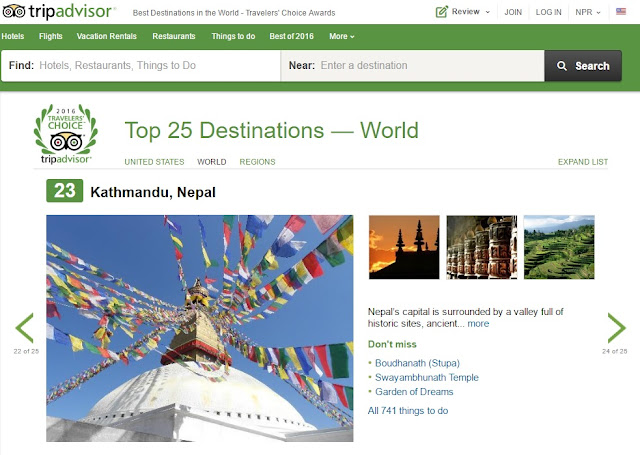Screen dimensions: 640x455
Task: Open Things to do in navigation
Action: pyautogui.click(x=233, y=36)
